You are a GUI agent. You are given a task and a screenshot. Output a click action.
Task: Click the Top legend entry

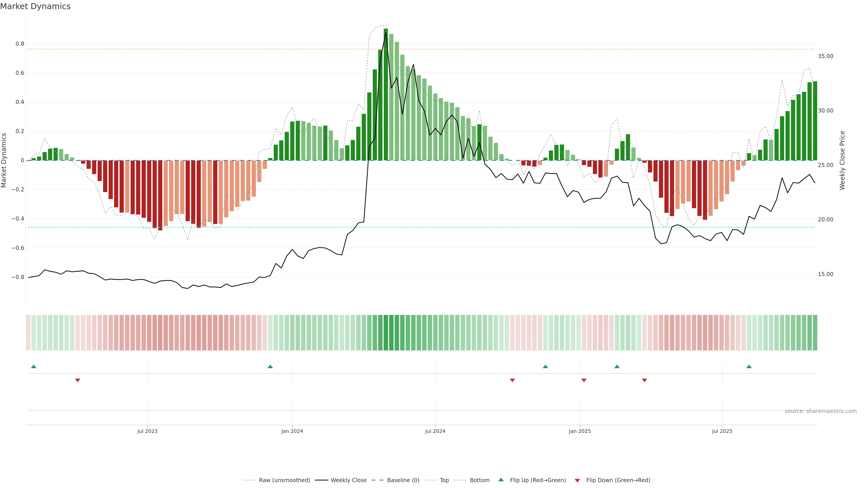tap(444, 480)
